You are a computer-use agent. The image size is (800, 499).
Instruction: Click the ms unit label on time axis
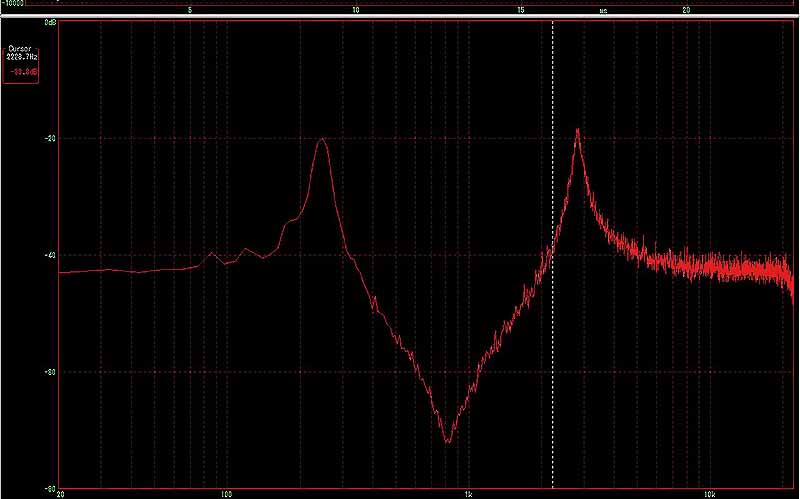point(603,10)
